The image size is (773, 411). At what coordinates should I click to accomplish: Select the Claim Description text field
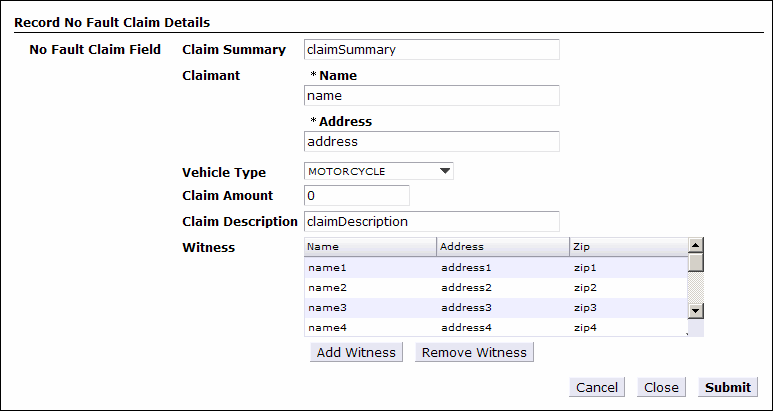[x=431, y=221]
